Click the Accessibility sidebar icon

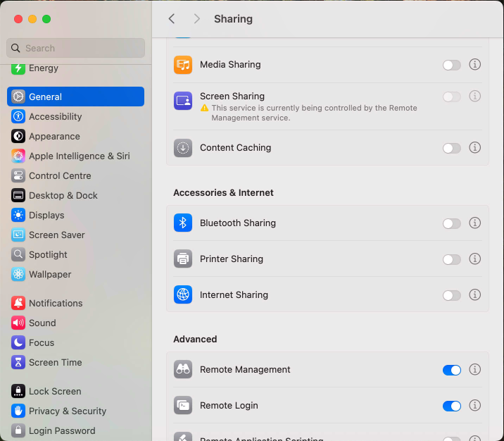[x=18, y=116]
